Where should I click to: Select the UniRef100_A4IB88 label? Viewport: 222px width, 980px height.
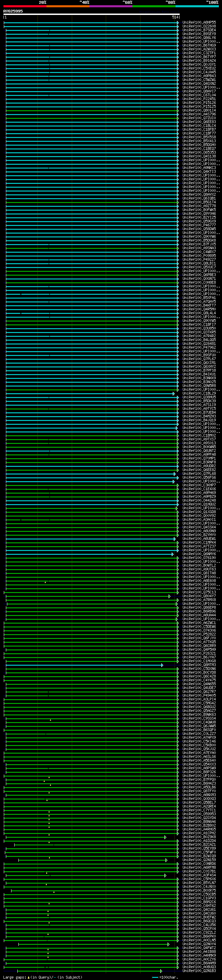[x=199, y=952]
